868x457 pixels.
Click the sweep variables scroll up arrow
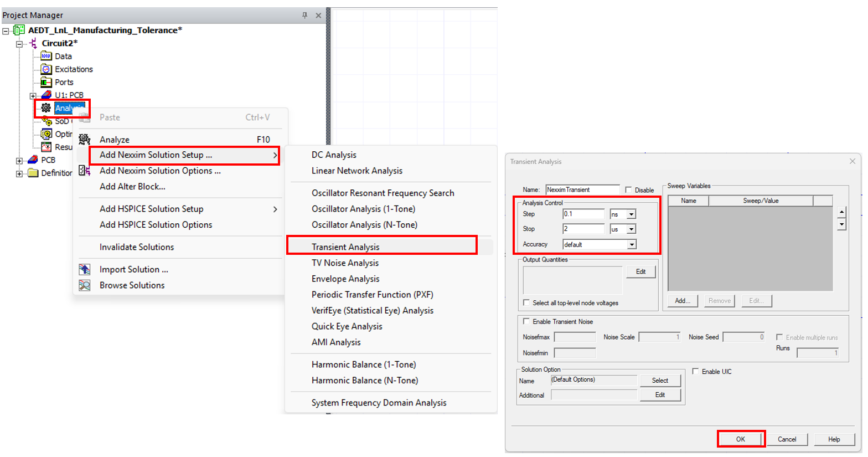click(842, 212)
